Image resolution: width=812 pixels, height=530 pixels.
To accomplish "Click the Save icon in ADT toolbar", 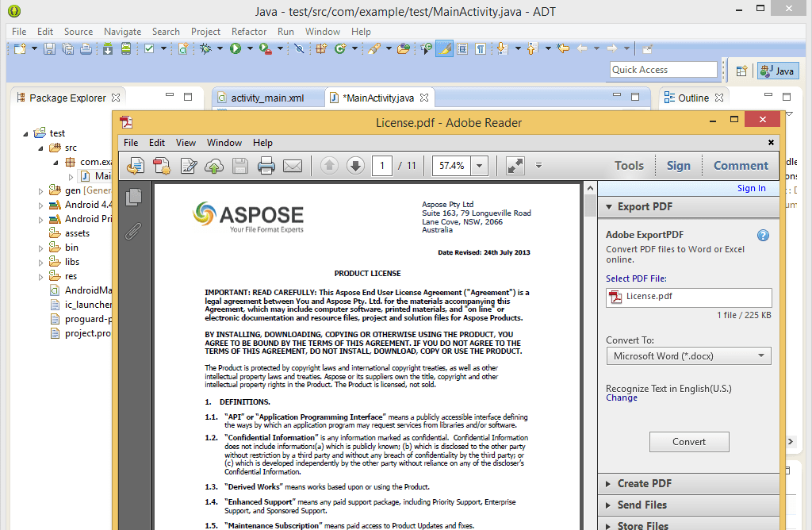I will [49, 48].
